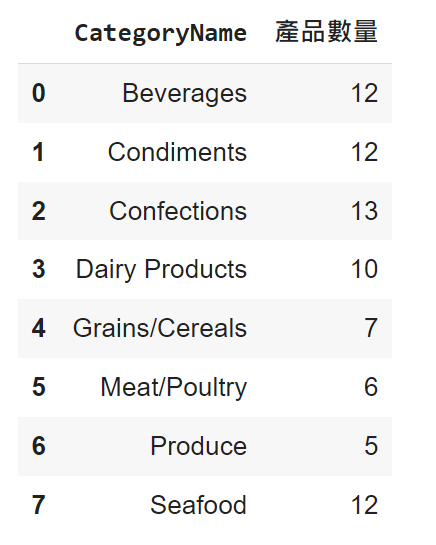
Task: Click row index 3
Action: click(39, 269)
